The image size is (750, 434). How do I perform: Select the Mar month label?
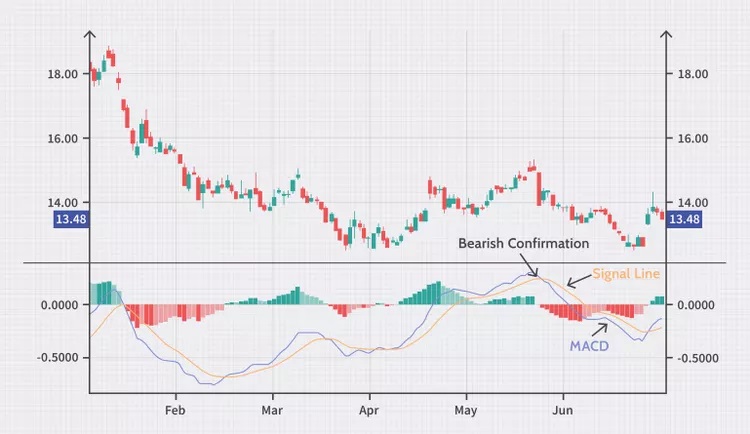pos(272,410)
